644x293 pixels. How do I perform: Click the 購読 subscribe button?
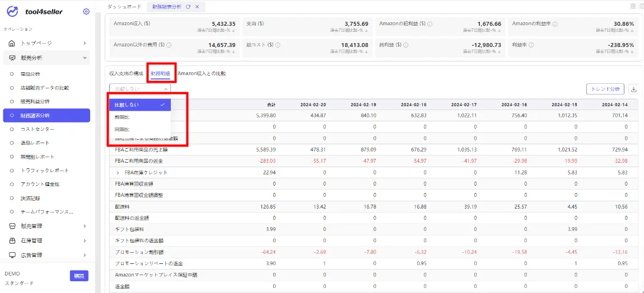click(x=79, y=276)
